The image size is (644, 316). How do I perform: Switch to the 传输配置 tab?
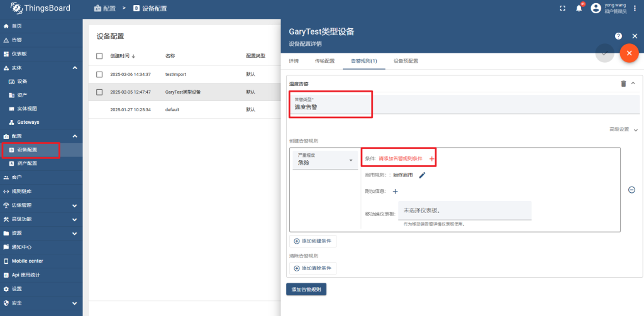pyautogui.click(x=325, y=61)
